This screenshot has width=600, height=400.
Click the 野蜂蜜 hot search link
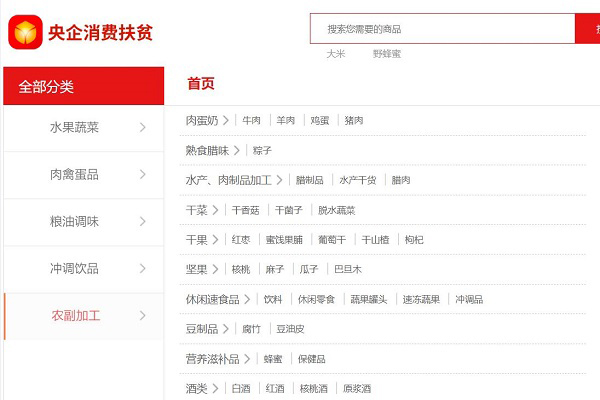point(386,54)
